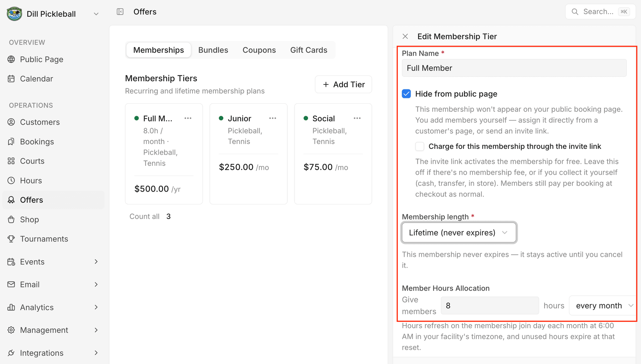Click the Customers person icon
Screen dimensions: 641x364
point(11,122)
